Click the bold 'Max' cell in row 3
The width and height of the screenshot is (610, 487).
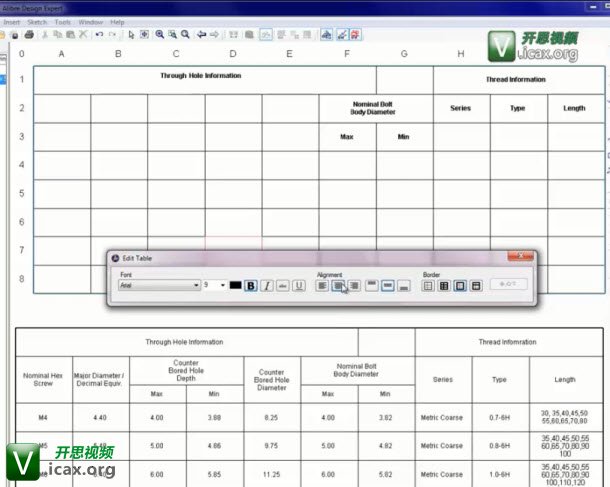pyautogui.click(x=347, y=137)
